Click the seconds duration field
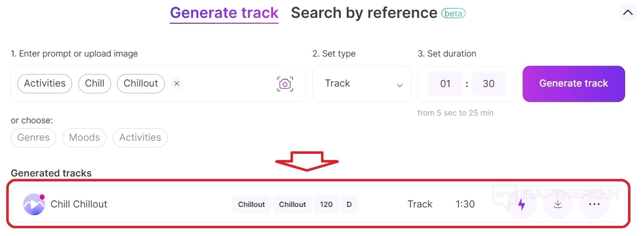This screenshot has width=644, height=236. pos(488,84)
